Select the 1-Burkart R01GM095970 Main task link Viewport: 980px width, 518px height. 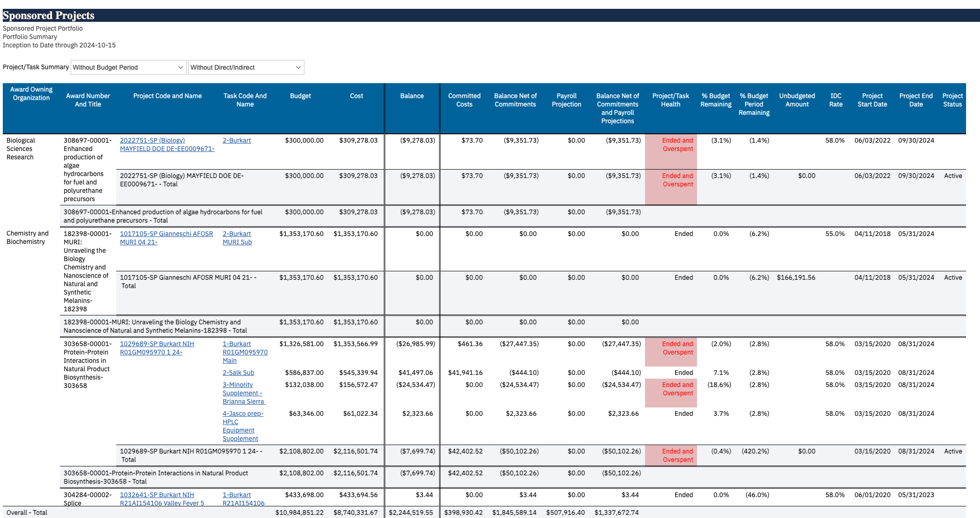pyautogui.click(x=244, y=352)
